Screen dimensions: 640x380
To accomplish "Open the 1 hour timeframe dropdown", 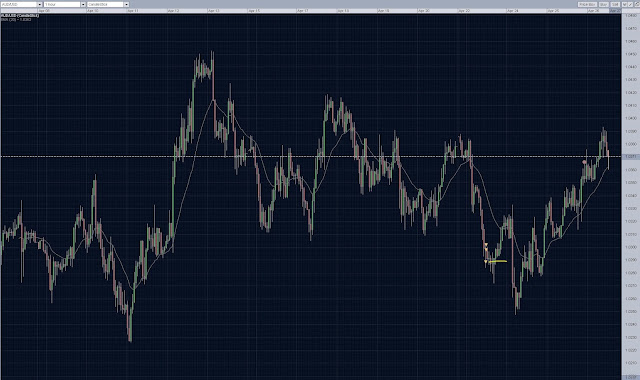I will point(64,4).
